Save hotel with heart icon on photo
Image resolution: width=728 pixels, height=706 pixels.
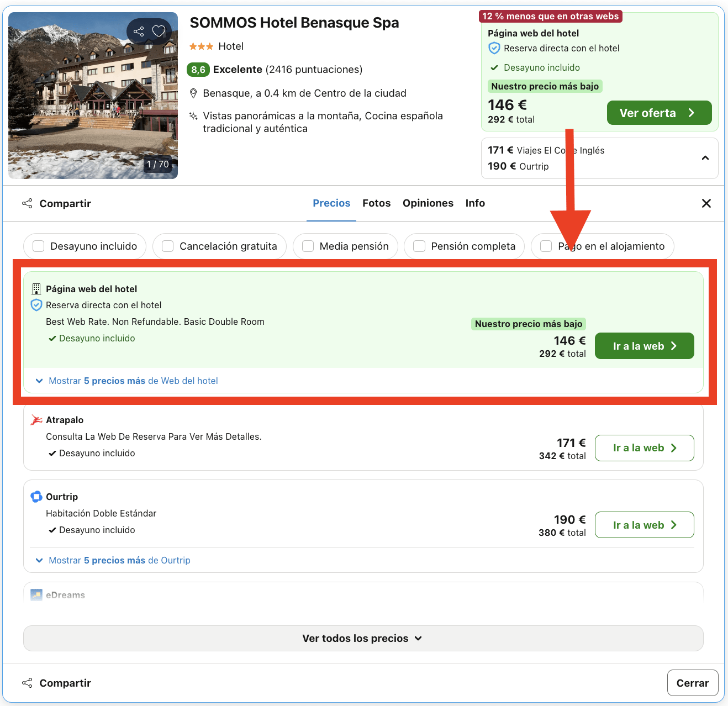159,31
